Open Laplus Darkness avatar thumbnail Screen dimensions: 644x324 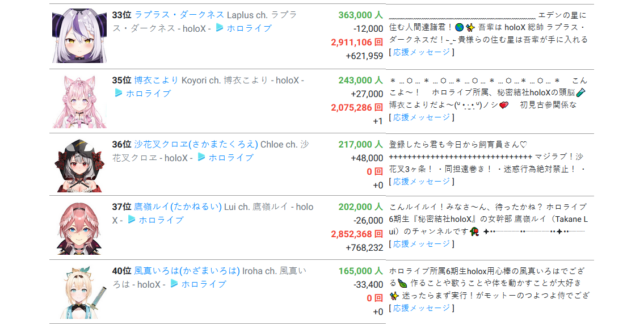point(79,35)
